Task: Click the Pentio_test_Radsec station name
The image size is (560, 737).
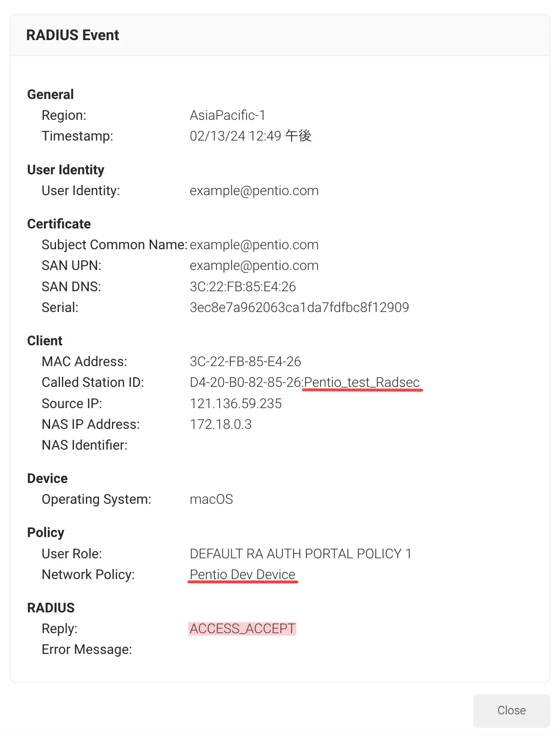Action: (x=362, y=382)
